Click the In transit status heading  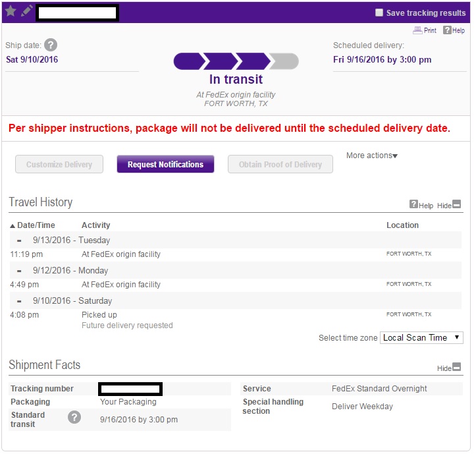pos(236,79)
